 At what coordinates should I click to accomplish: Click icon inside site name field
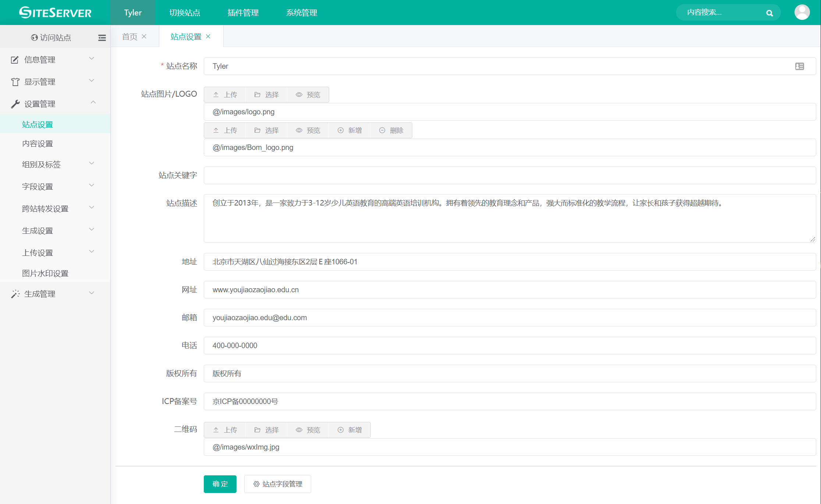[799, 66]
